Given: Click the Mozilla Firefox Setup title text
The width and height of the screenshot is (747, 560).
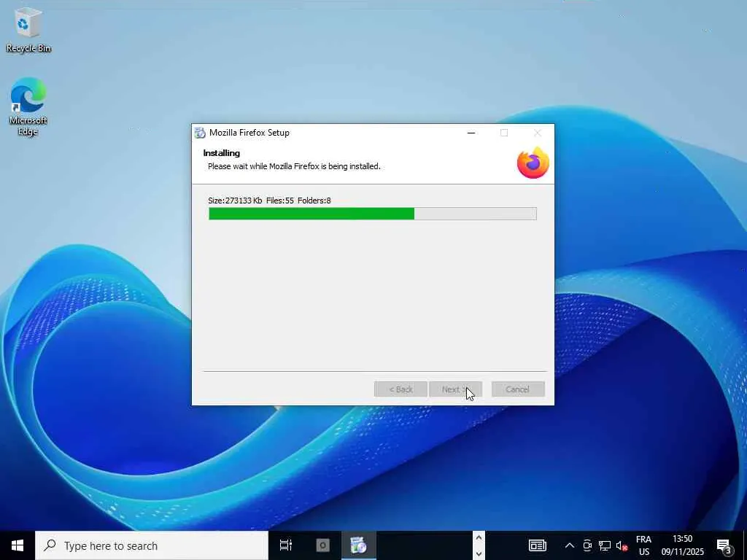Looking at the screenshot, I should click(x=249, y=133).
